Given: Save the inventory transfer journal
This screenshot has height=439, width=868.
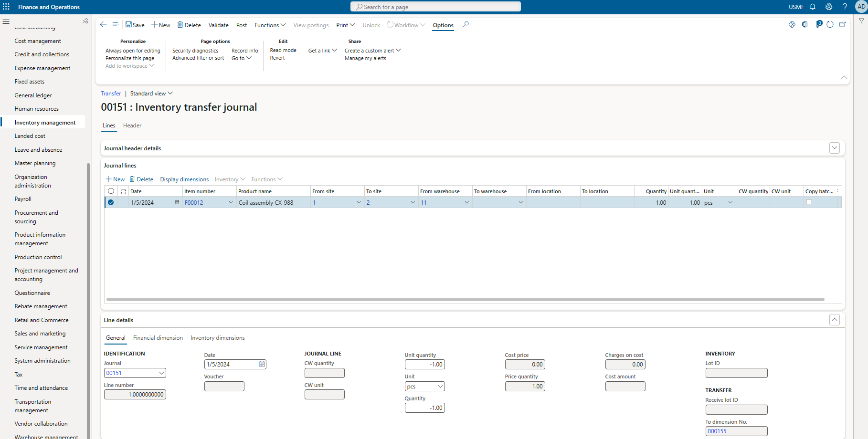Looking at the screenshot, I should [x=135, y=24].
